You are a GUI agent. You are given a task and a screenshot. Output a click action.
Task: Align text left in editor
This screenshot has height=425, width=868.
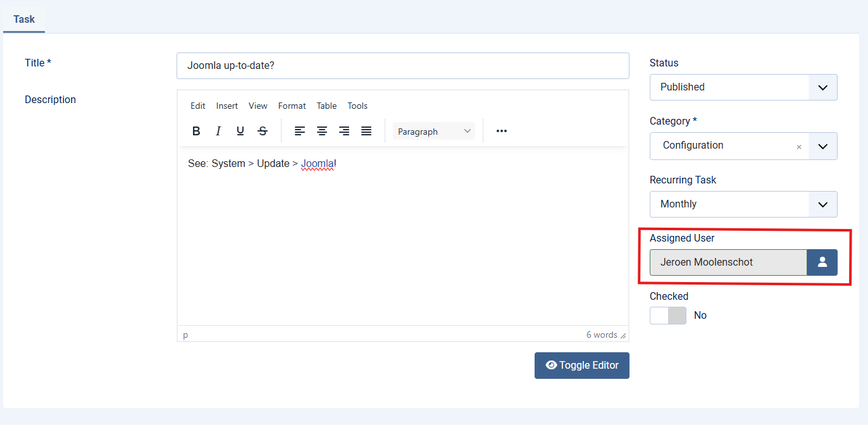(300, 131)
